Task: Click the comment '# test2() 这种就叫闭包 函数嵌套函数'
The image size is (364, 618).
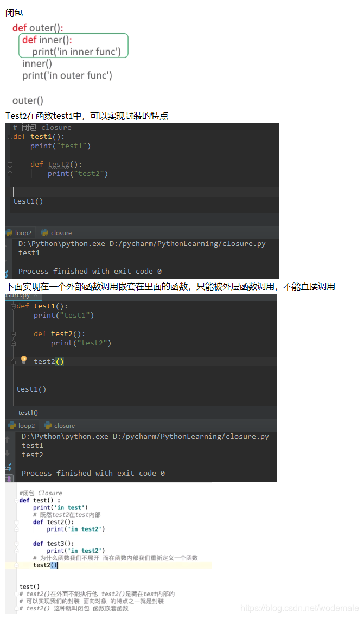Action: [x=74, y=608]
